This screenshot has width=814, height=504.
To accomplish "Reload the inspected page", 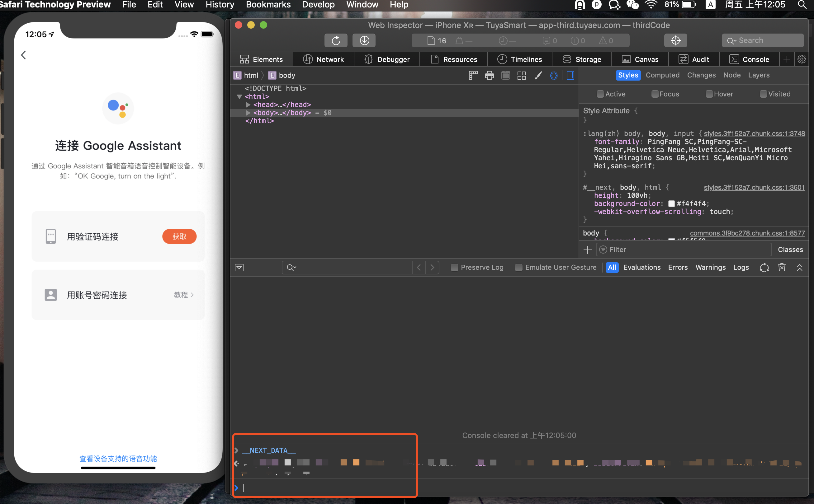I will [336, 41].
